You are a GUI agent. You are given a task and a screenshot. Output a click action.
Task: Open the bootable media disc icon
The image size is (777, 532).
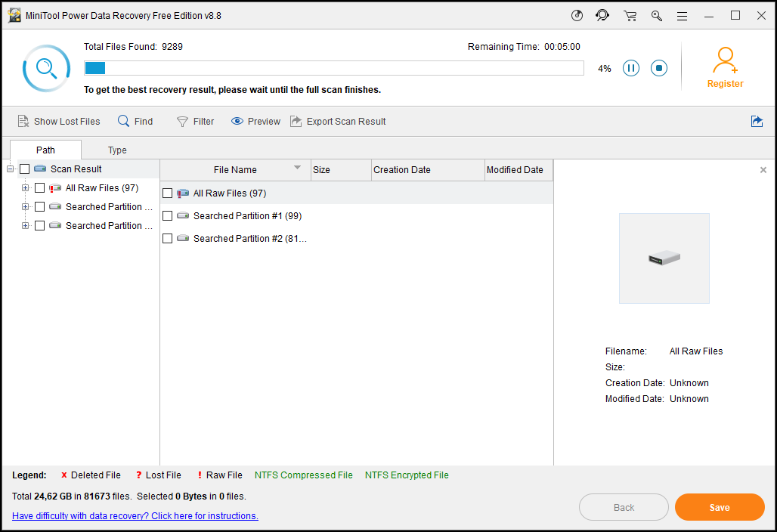pyautogui.click(x=577, y=16)
